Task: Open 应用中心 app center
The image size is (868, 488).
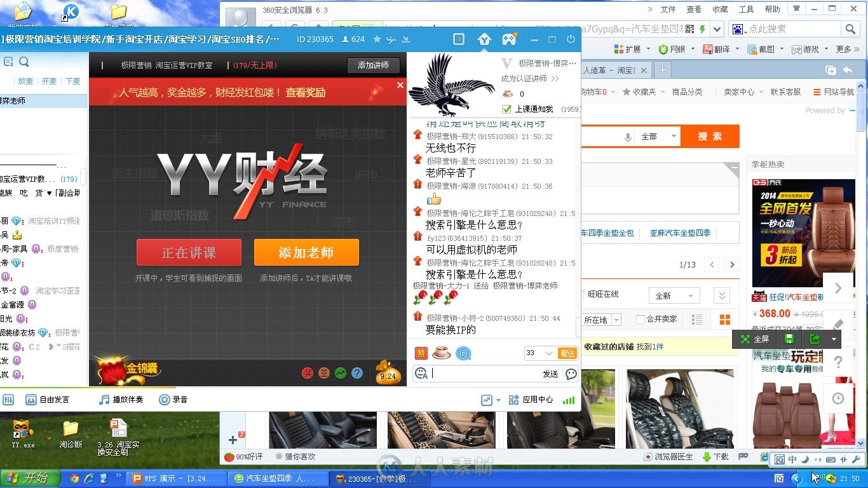Action: point(531,400)
